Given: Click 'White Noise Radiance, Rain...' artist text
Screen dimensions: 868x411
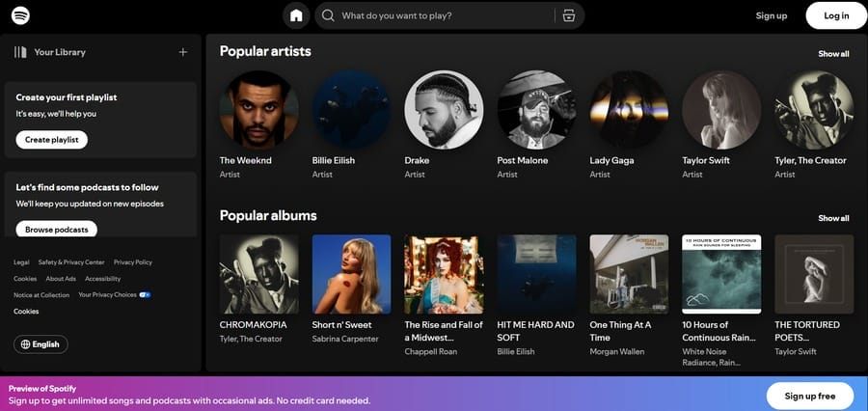Looking at the screenshot, I should pos(712,357).
